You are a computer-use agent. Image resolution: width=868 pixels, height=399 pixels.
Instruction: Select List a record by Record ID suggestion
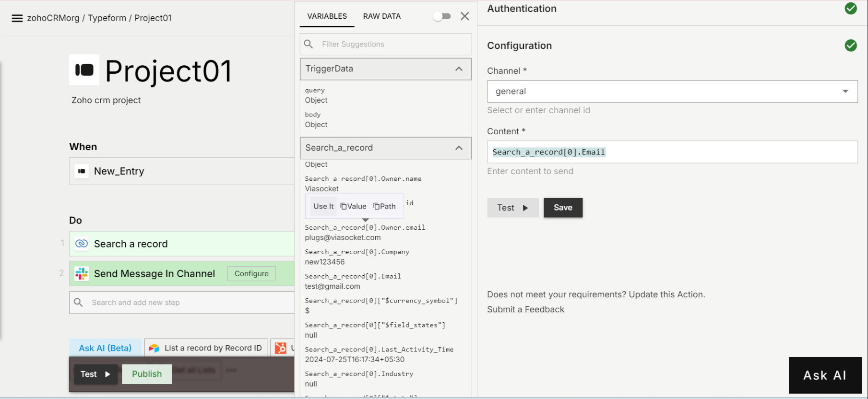coord(206,348)
